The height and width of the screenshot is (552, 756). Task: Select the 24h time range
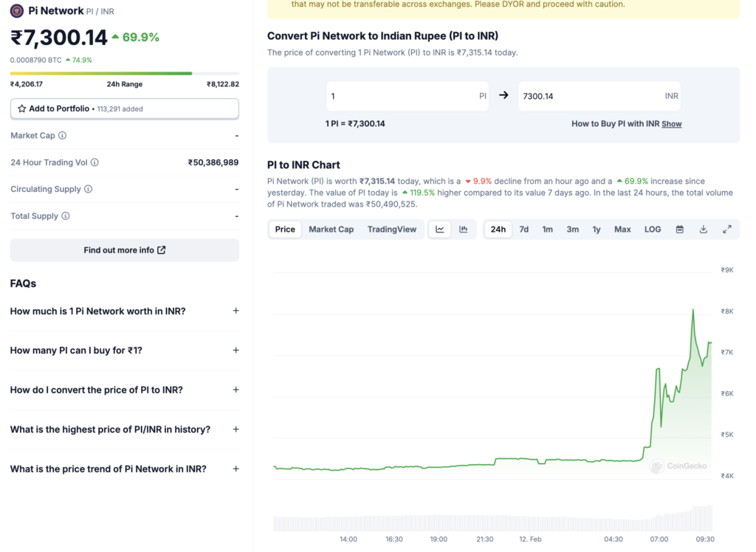coord(498,230)
